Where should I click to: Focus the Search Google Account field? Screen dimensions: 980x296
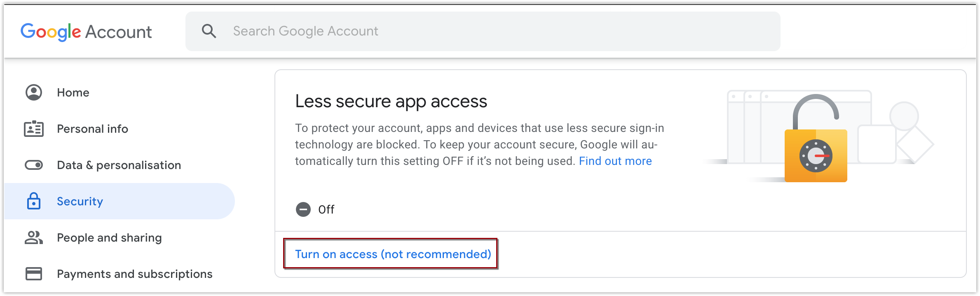tap(495, 31)
